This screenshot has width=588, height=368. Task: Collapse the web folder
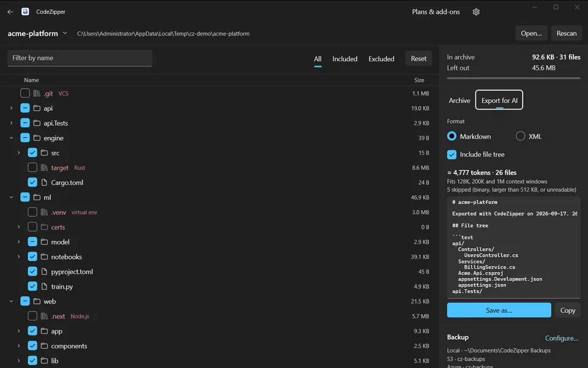(x=11, y=301)
